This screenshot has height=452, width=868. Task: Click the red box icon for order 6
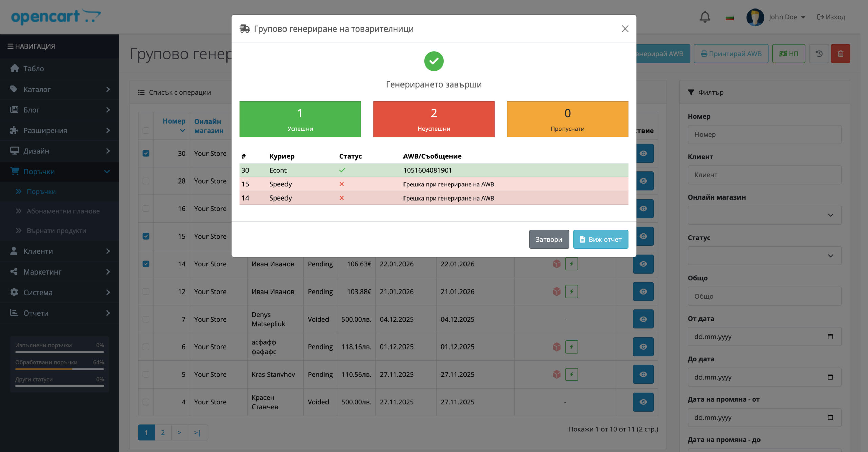click(x=556, y=347)
